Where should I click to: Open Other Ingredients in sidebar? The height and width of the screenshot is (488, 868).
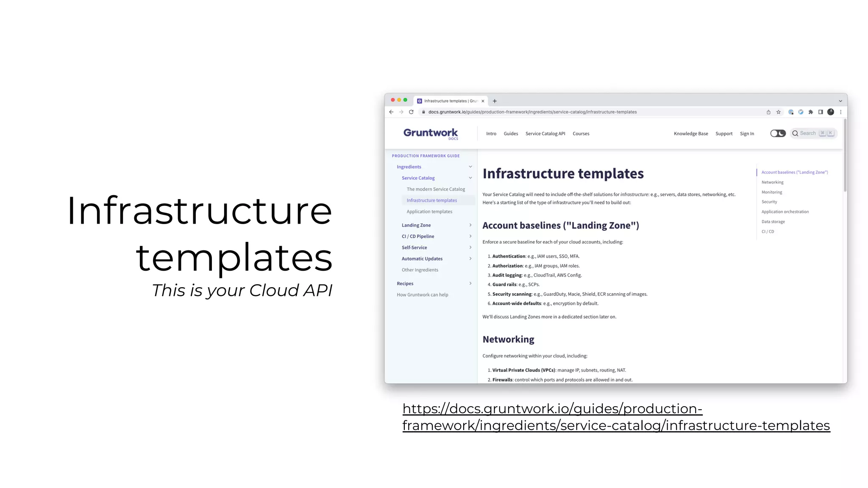tap(420, 270)
